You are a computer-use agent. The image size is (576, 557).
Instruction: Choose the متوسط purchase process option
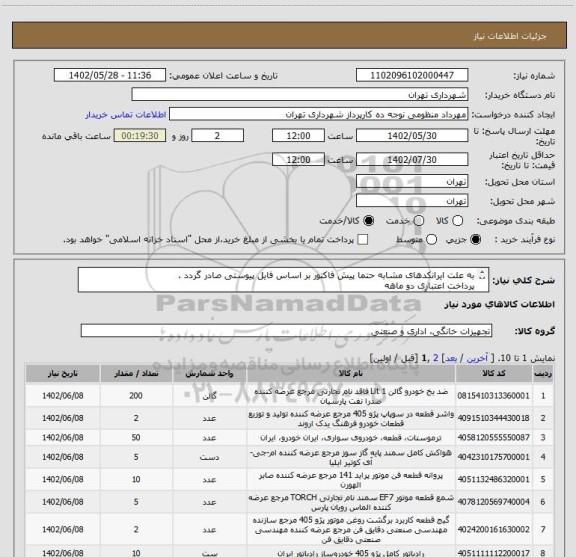(x=431, y=240)
